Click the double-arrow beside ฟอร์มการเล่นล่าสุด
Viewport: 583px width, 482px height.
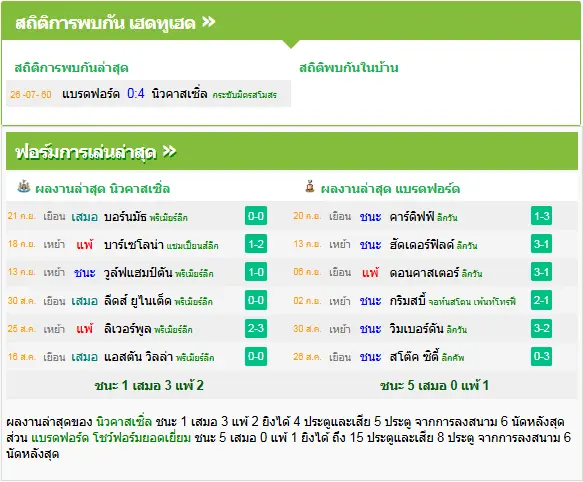tap(169, 151)
